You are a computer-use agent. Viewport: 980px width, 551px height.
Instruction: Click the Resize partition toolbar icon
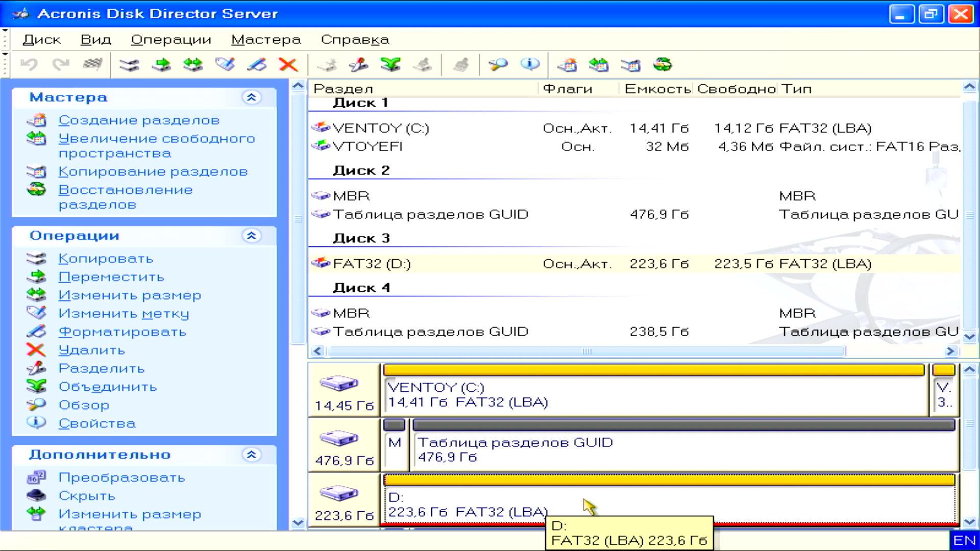pyautogui.click(x=193, y=65)
